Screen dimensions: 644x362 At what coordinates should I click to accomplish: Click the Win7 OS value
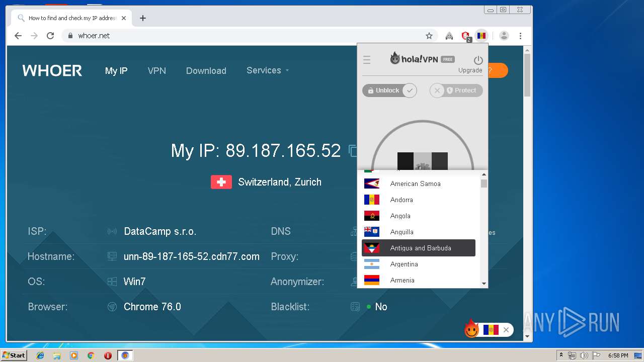135,282
